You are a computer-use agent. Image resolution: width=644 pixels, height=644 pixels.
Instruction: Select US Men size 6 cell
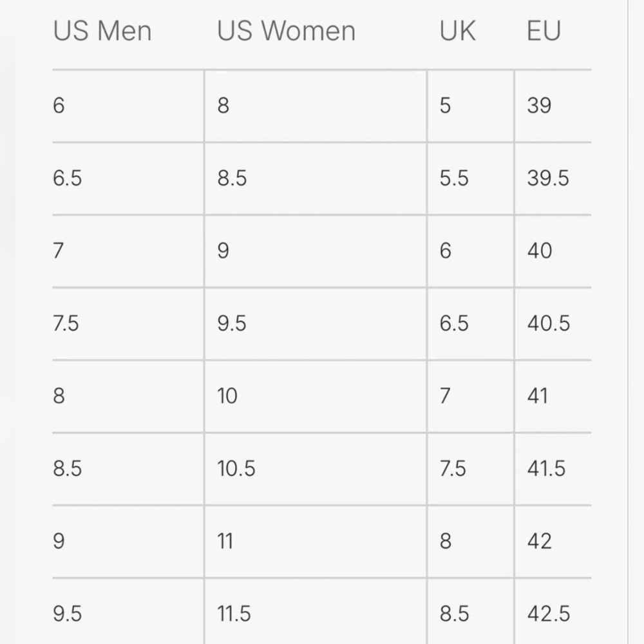click(x=128, y=106)
